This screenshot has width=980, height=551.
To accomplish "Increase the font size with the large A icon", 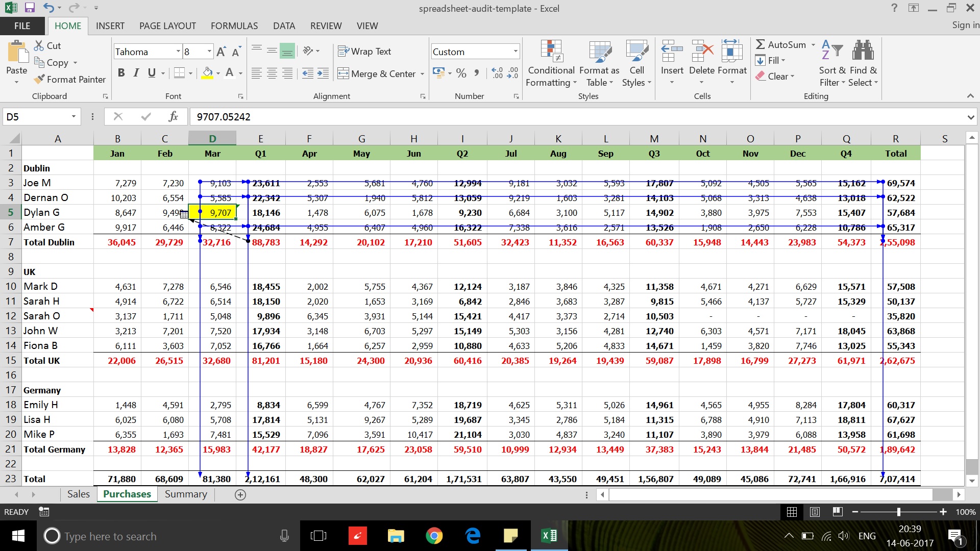I will pos(221,52).
